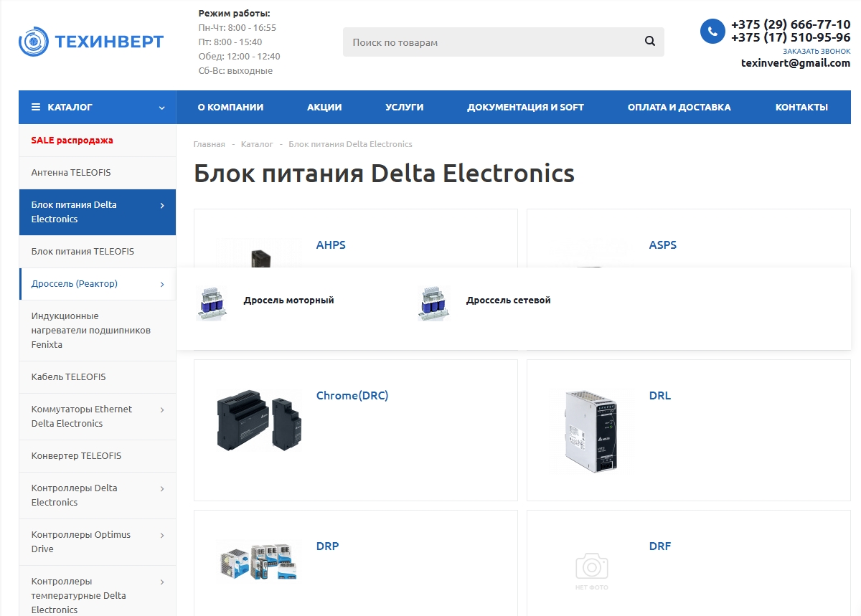Go to Каталог breadcrumb
The width and height of the screenshot is (861, 616).
click(x=257, y=144)
